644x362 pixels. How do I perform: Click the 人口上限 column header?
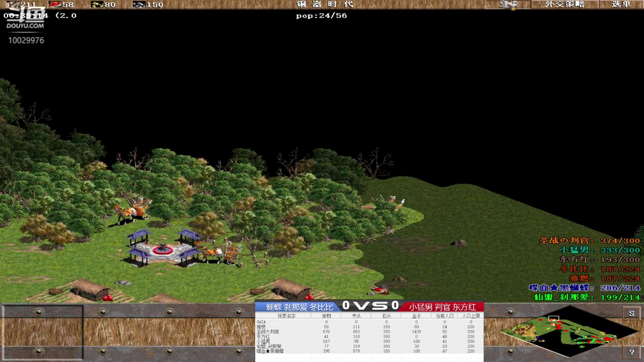point(471,316)
